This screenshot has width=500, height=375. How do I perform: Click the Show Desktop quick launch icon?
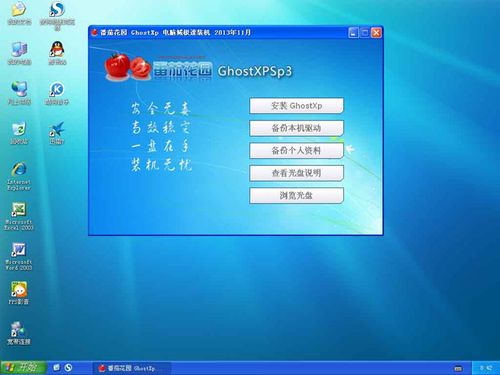[x=57, y=368]
